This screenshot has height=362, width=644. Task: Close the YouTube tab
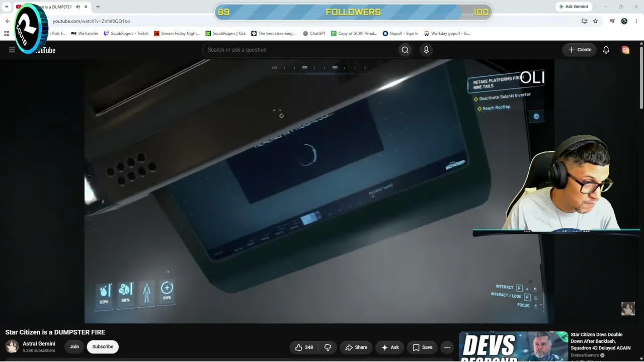click(87, 7)
